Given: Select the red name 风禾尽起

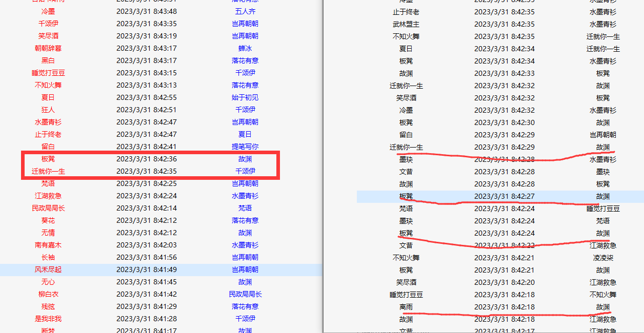Looking at the screenshot, I should point(48,269).
